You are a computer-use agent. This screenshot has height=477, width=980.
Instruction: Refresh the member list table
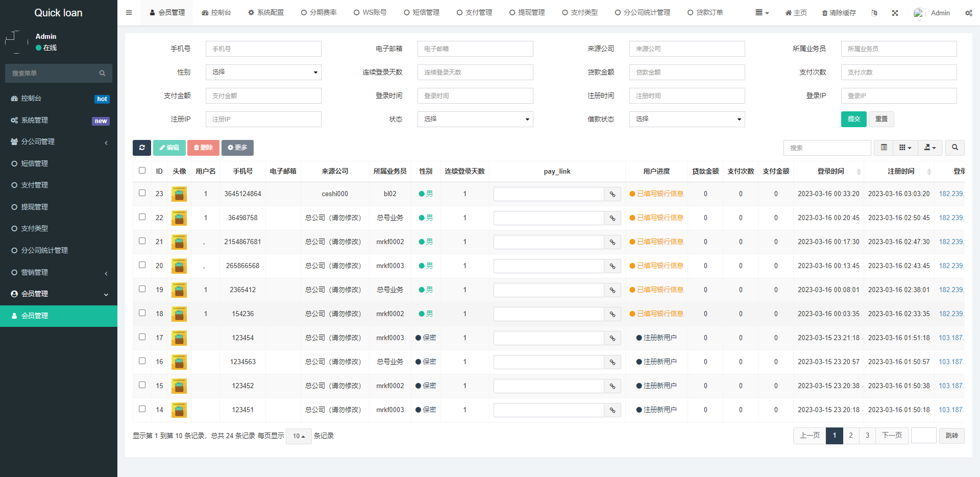(x=142, y=148)
